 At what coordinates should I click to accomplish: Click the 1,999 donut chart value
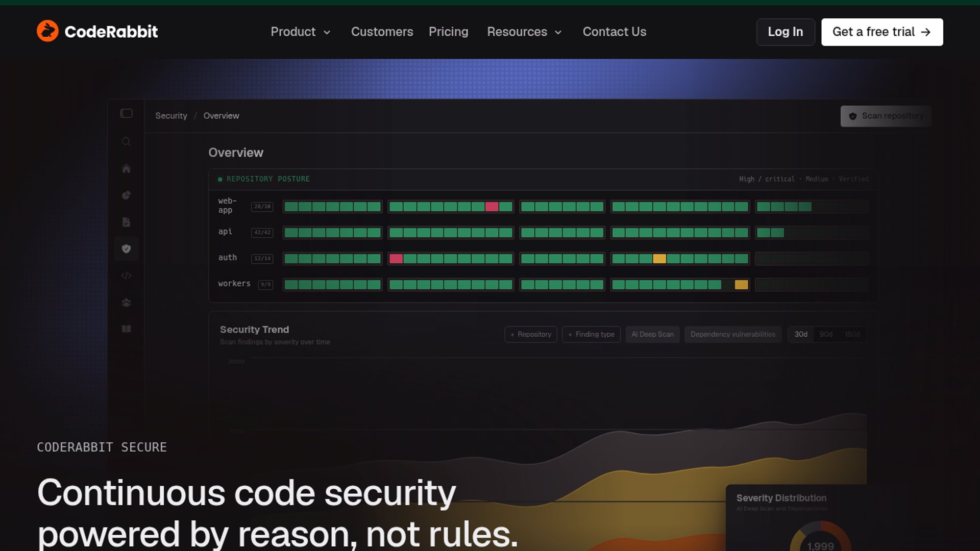(x=820, y=545)
